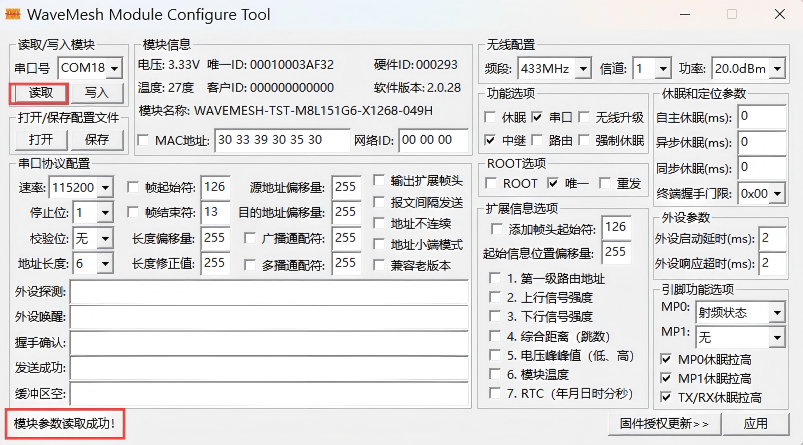Screen dimensions: 803x445
Task: Enable the 强制休眠 checkbox
Action: (584, 140)
